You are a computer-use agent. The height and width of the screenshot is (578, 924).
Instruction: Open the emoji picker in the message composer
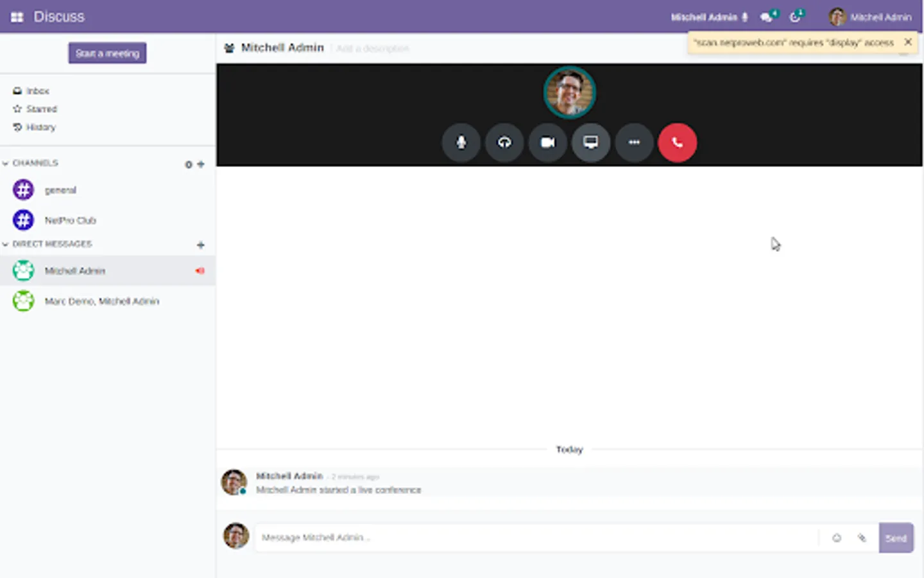836,538
